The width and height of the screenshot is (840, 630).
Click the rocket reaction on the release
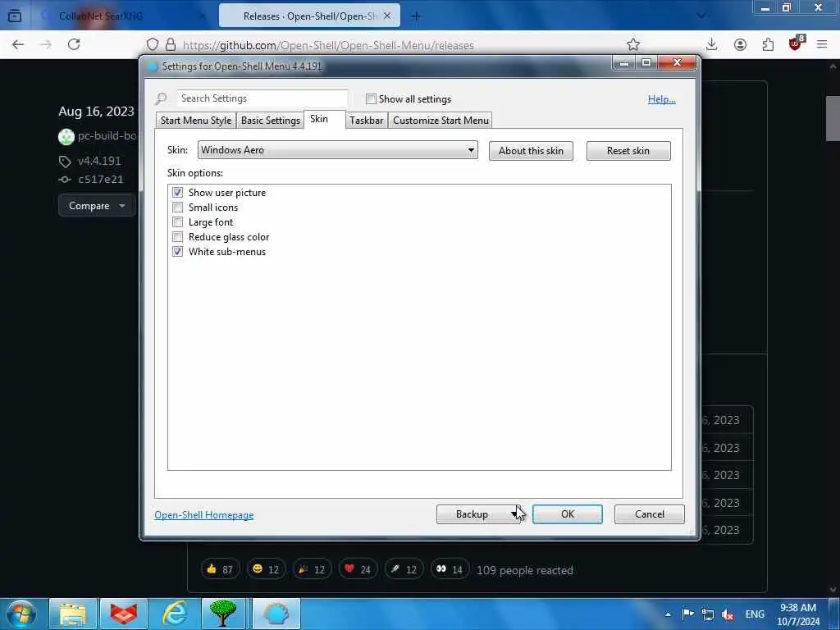coord(404,569)
